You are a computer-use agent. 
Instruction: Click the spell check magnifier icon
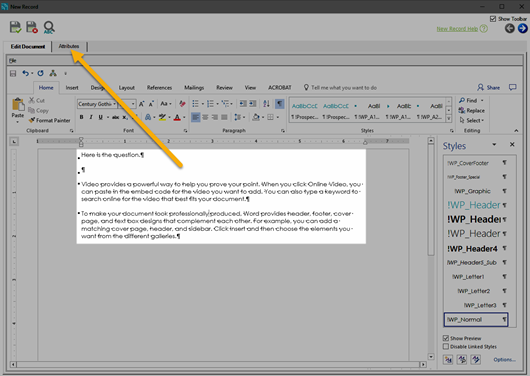[49, 27]
